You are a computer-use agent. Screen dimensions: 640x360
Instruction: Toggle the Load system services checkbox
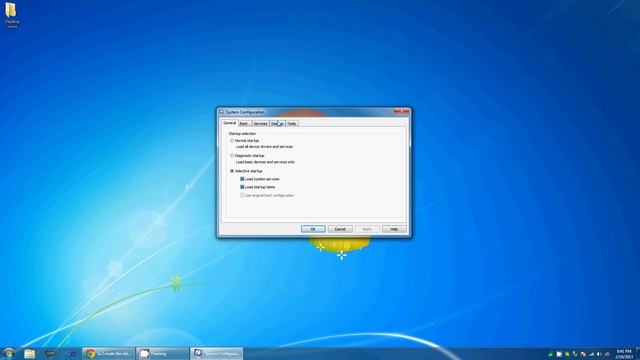tap(242, 179)
